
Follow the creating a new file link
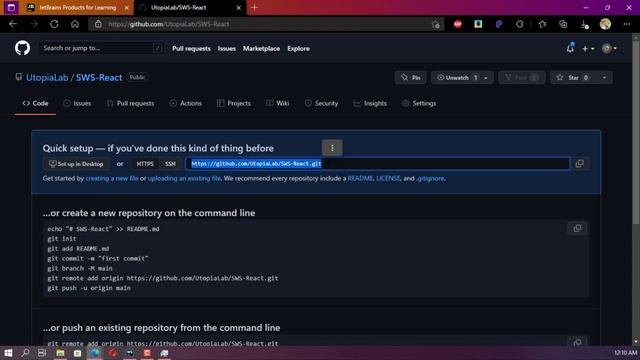coord(112,178)
